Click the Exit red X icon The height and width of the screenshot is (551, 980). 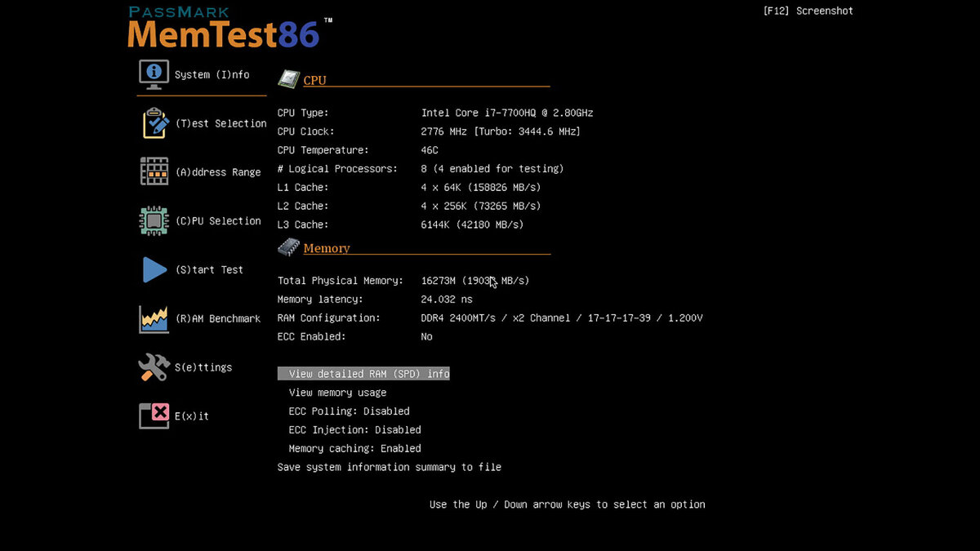tap(154, 415)
